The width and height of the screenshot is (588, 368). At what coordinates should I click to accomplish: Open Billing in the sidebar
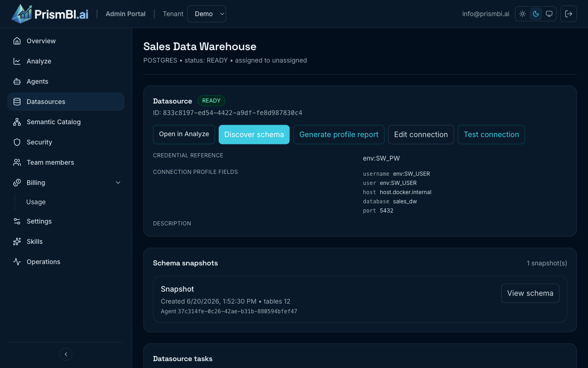click(x=66, y=183)
